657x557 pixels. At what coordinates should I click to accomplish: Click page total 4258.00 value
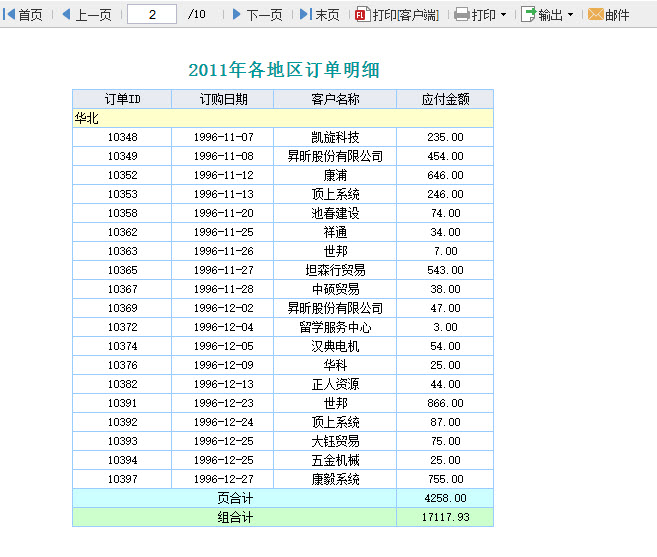click(x=445, y=498)
